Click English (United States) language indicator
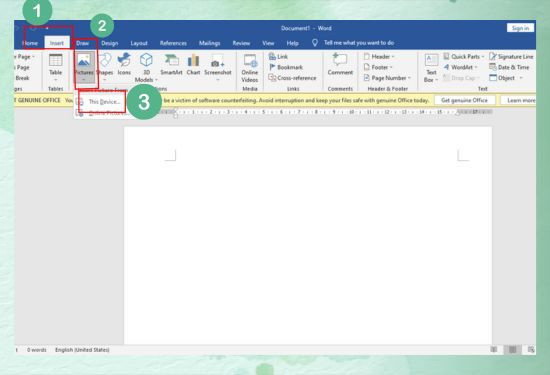 (x=82, y=350)
